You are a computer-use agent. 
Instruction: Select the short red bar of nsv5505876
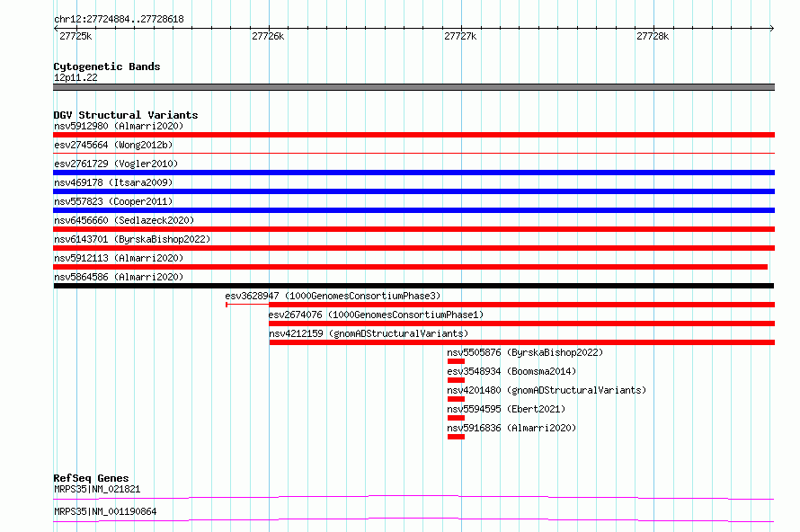[456, 361]
